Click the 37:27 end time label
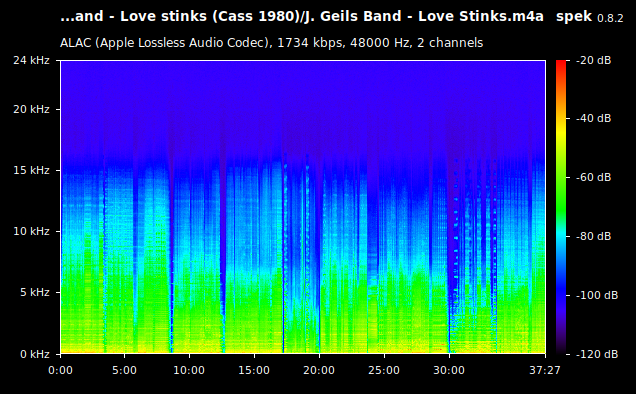The width and height of the screenshot is (636, 394). [545, 370]
